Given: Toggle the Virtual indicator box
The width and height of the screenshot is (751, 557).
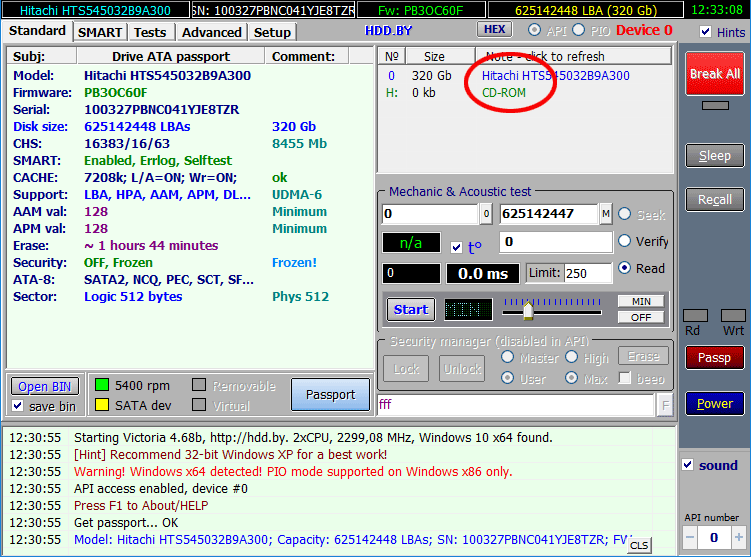Looking at the screenshot, I should coord(199,405).
